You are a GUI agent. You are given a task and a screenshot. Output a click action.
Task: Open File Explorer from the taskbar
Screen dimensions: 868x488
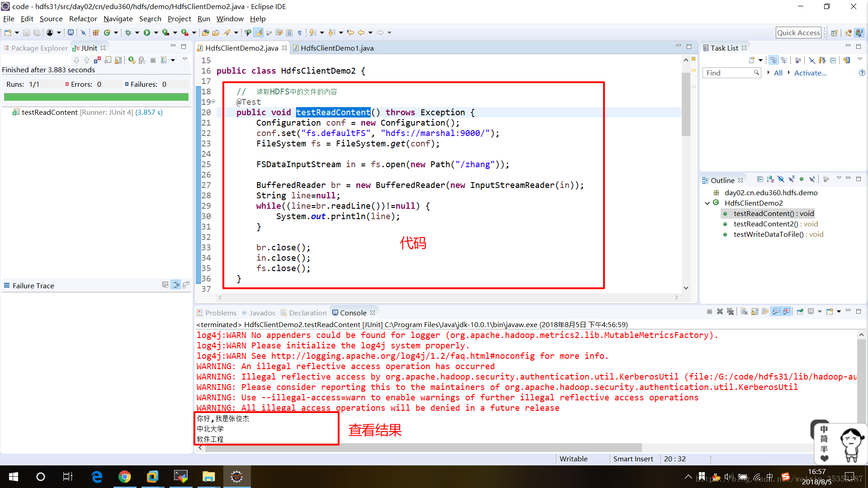(208, 477)
